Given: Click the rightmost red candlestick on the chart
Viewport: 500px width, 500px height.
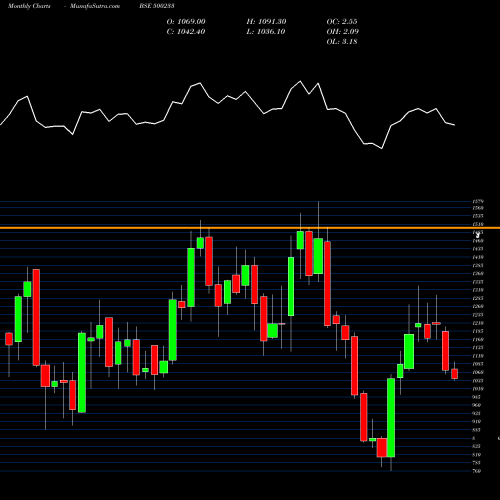Looking at the screenshot, I should [x=454, y=374].
